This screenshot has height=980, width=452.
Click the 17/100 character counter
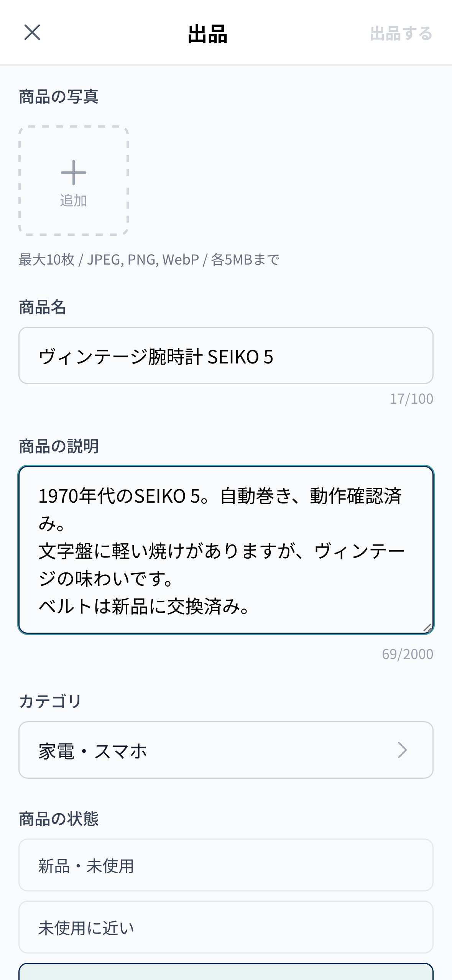point(411,399)
